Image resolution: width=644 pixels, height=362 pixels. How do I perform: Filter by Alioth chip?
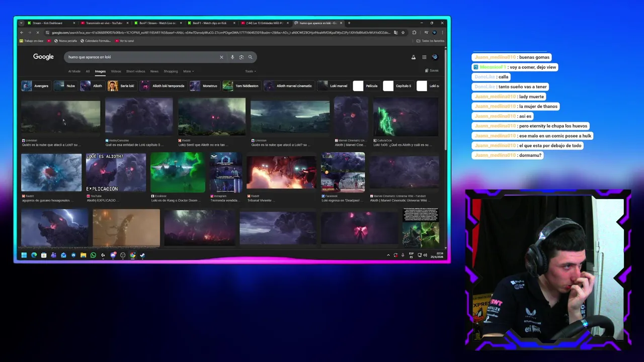pos(92,86)
